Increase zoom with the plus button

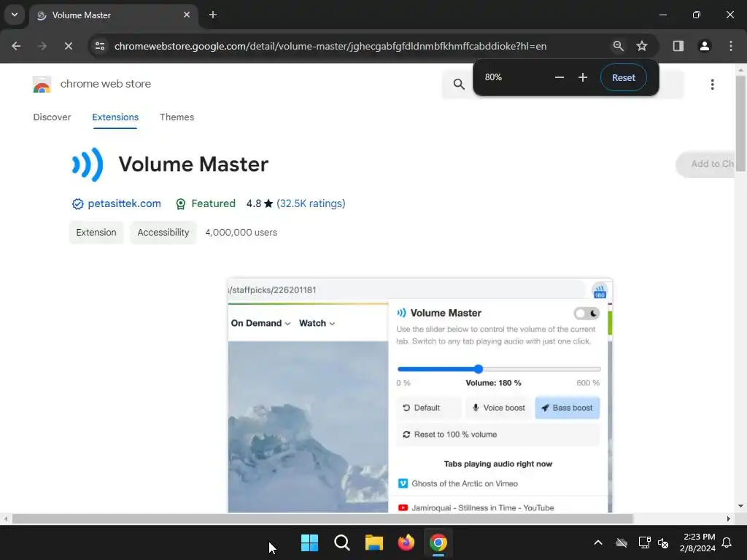point(583,77)
